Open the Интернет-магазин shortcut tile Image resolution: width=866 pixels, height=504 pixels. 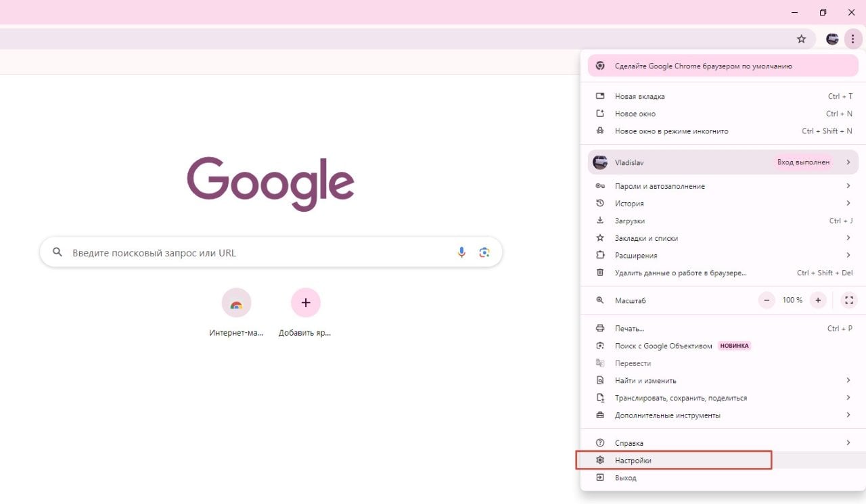coord(236,313)
